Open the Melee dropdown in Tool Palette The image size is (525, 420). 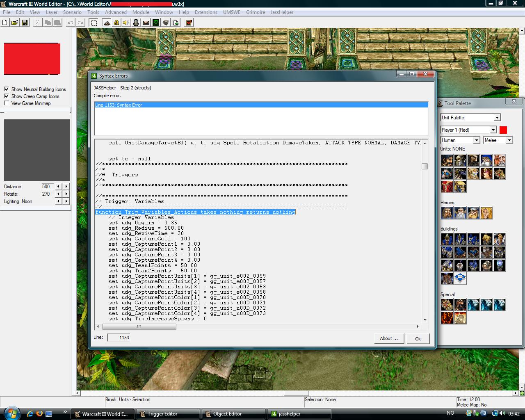point(498,140)
